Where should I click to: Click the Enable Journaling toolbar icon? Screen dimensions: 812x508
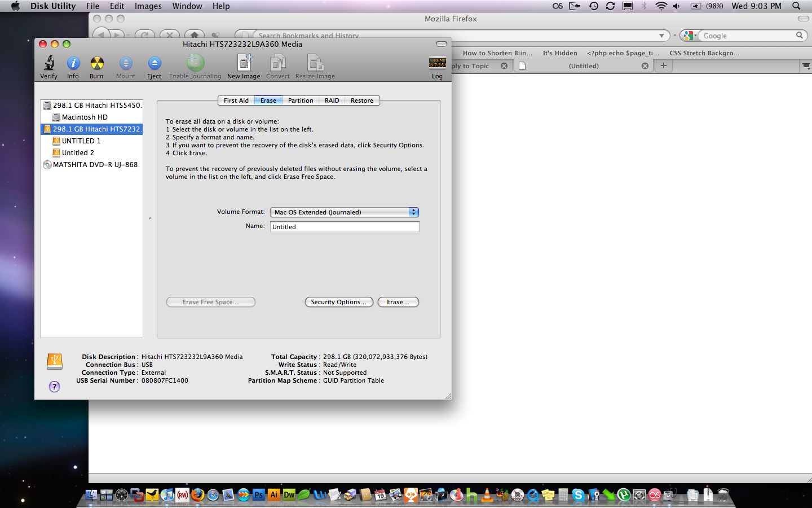[x=195, y=63]
